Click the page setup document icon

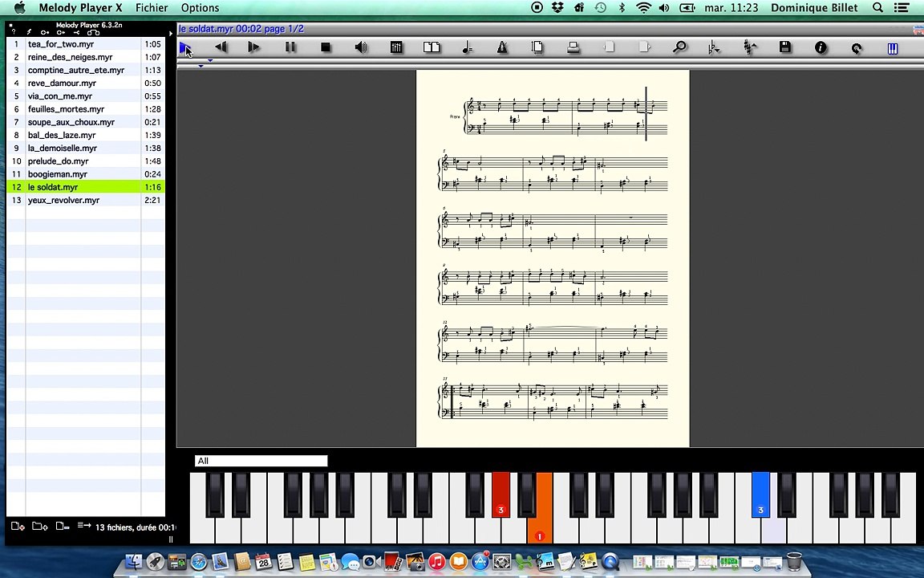pos(537,47)
